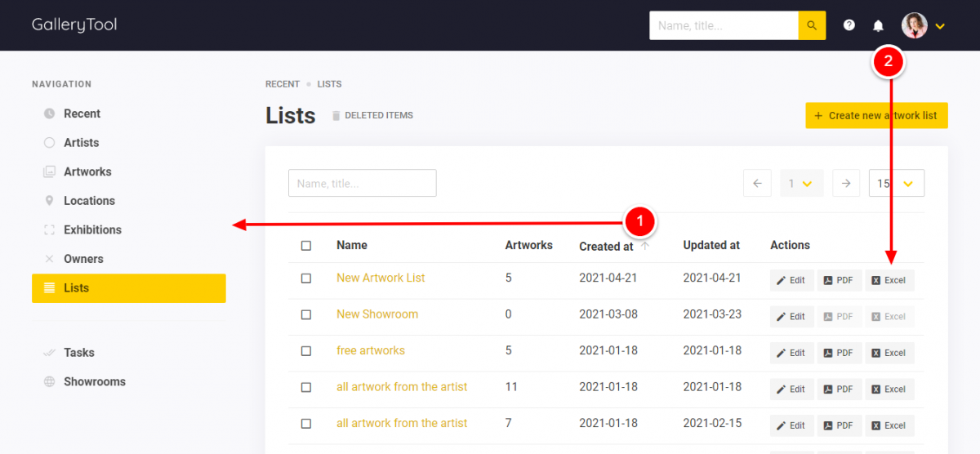Expand the user menu chevron

[x=940, y=26]
